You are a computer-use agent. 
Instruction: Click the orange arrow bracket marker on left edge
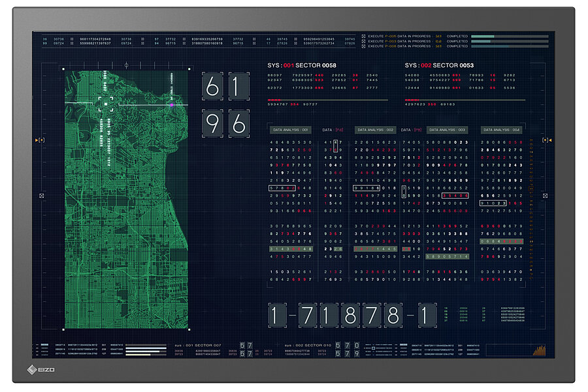coord(42,140)
